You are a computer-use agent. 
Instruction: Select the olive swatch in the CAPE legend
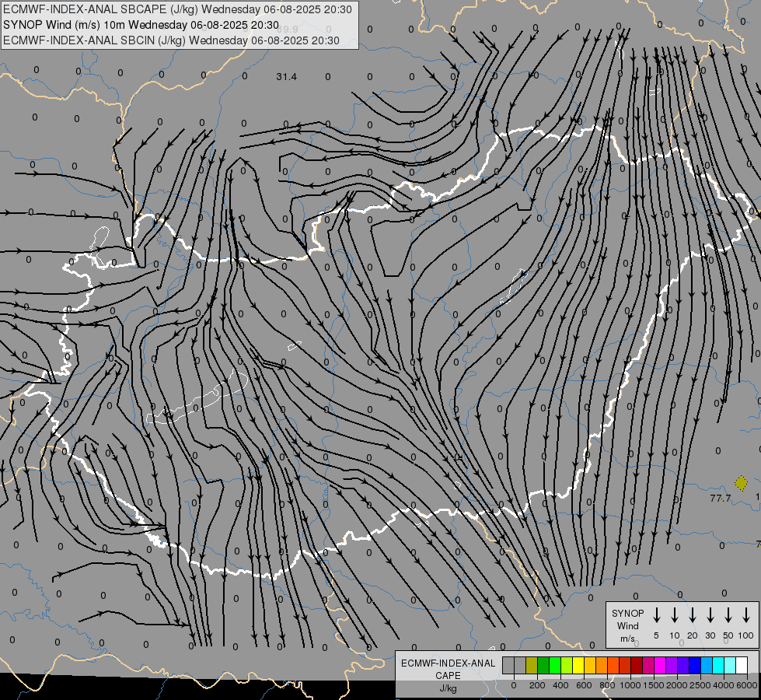(532, 665)
